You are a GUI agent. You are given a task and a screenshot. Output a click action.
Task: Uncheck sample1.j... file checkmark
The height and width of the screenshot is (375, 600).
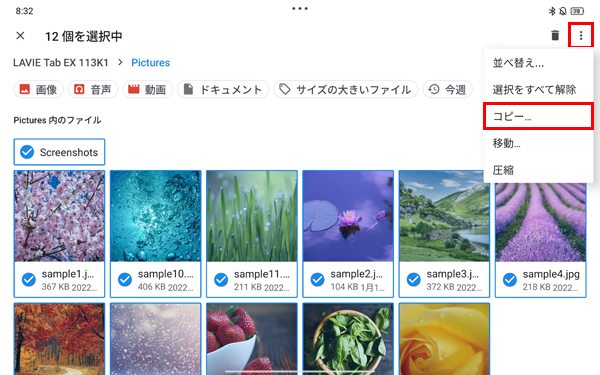coord(29,280)
